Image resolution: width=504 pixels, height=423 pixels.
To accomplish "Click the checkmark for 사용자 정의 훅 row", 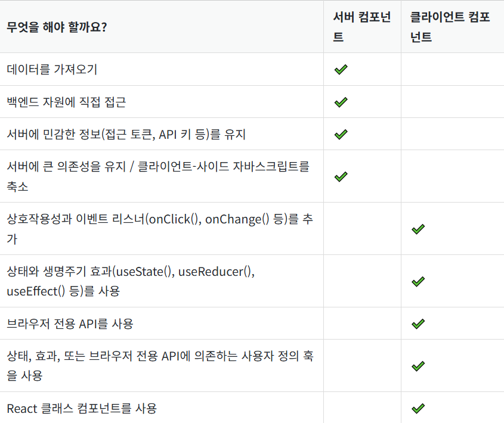I will 418,366.
